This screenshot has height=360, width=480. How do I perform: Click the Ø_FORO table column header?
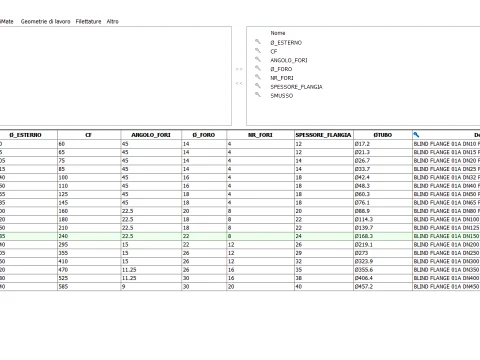pos(204,135)
